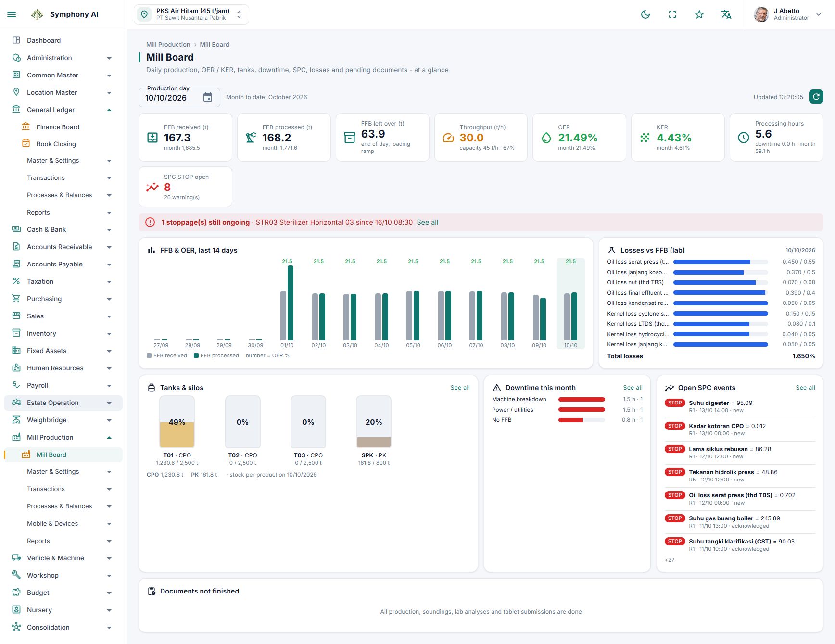The width and height of the screenshot is (835, 644).
Task: Open the Location Master menu item
Action: 63,92
